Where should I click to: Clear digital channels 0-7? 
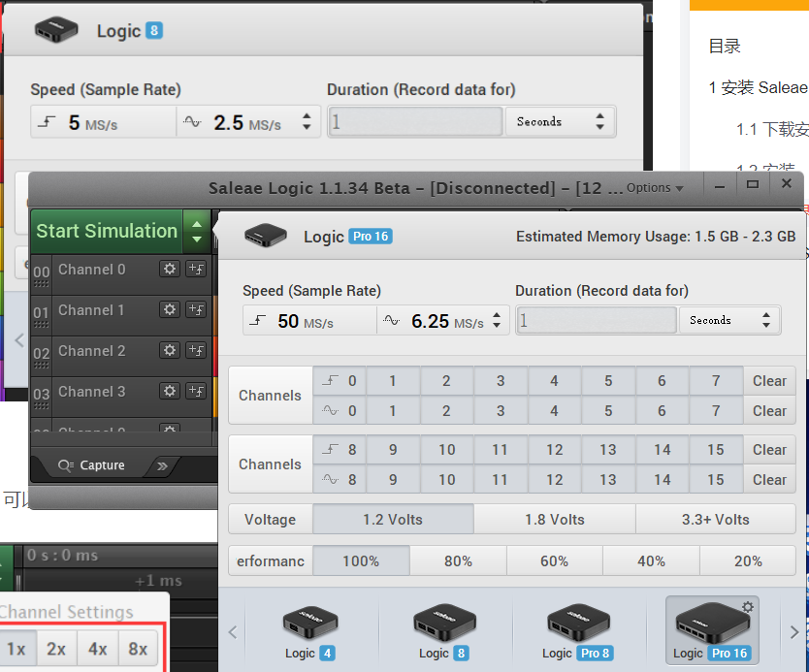click(x=769, y=381)
